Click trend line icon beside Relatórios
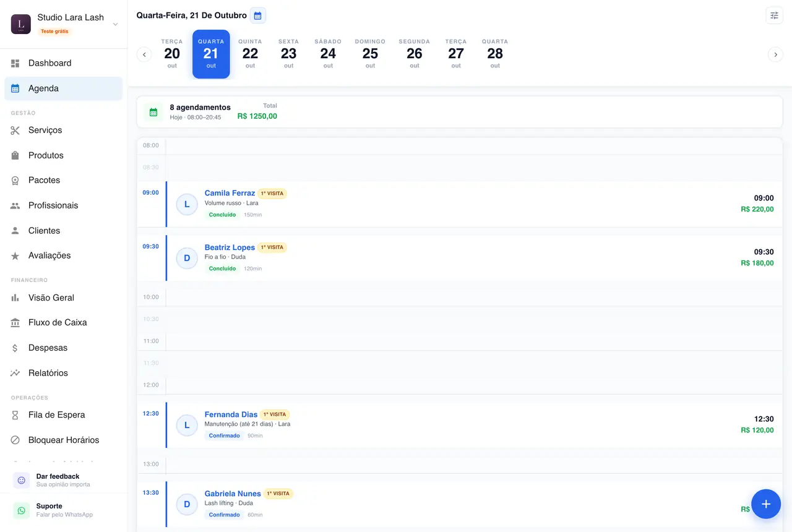 click(x=15, y=373)
